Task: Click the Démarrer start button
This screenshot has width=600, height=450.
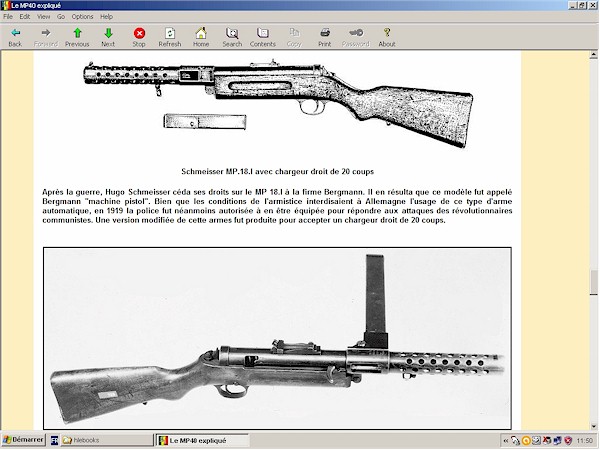Action: [23, 440]
